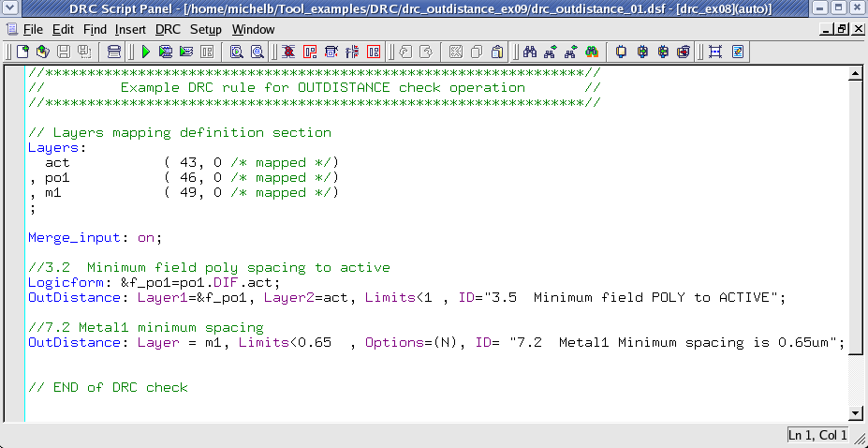
Task: Open the File menu
Action: 33,29
